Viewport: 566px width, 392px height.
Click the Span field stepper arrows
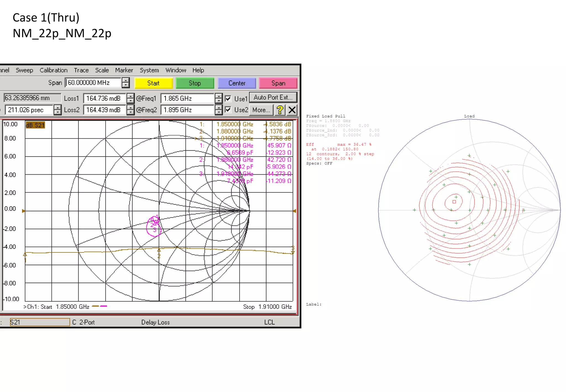[x=126, y=83]
